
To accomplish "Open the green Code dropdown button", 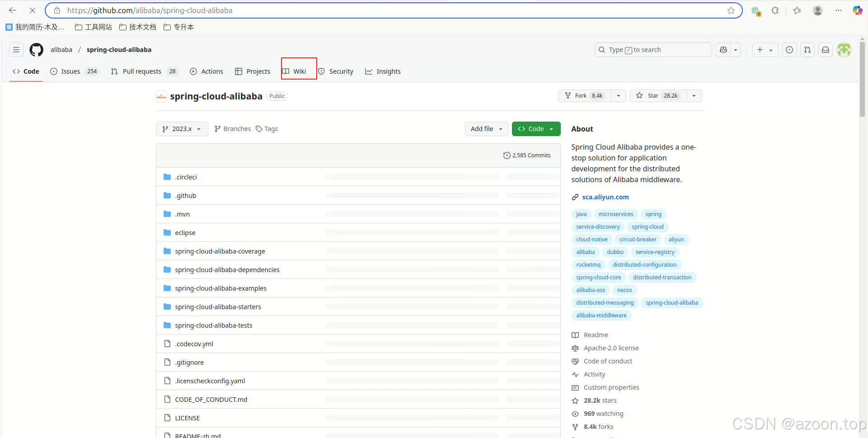I will [536, 129].
